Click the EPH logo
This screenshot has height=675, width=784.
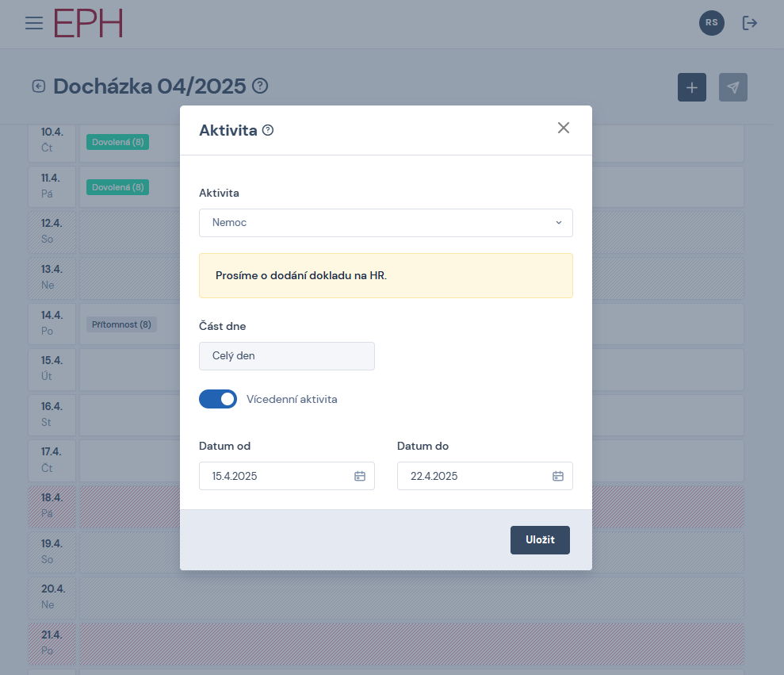(x=88, y=23)
